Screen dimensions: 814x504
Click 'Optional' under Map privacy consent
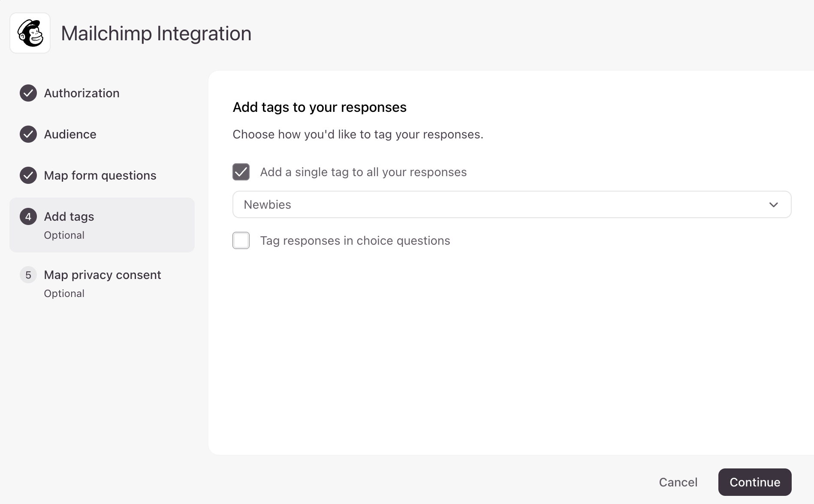(64, 294)
